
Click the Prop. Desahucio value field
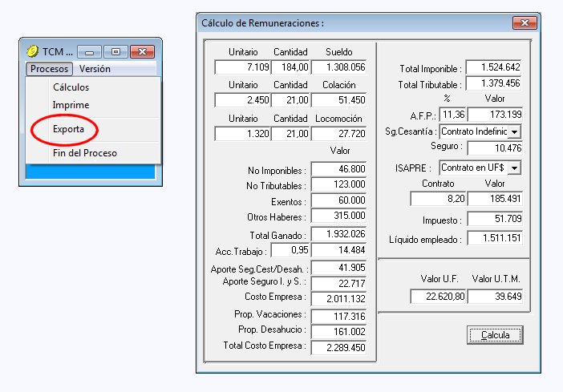[338, 332]
